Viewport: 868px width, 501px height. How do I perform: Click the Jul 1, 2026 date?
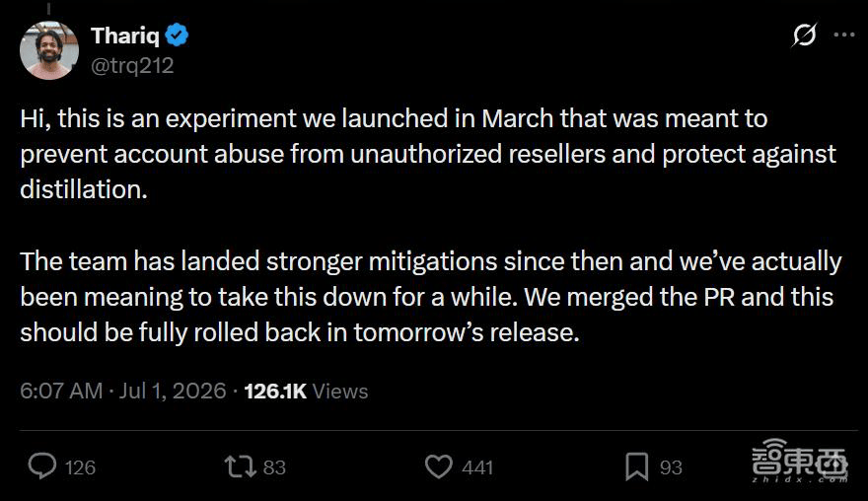point(173,391)
